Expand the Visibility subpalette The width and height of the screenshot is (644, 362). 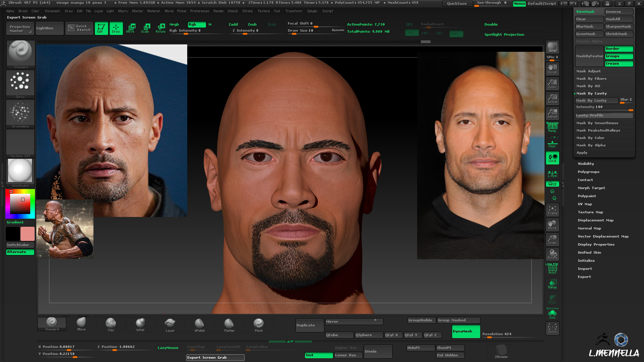(586, 164)
